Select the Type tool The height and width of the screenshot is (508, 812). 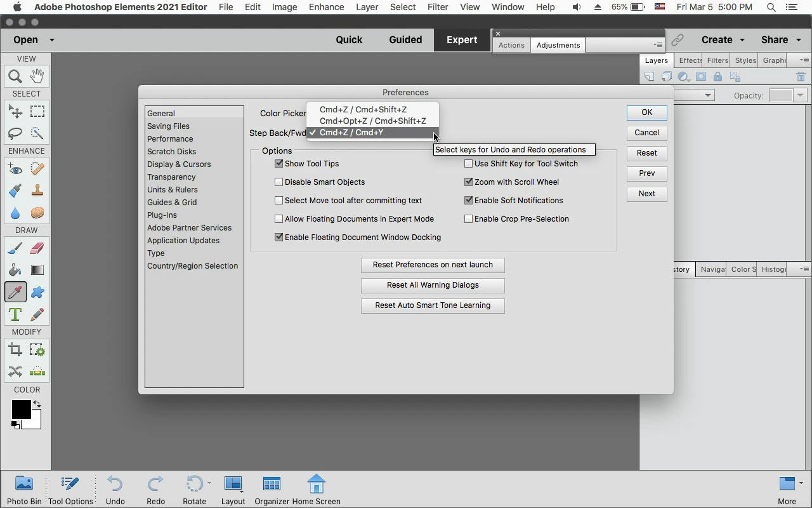[15, 314]
